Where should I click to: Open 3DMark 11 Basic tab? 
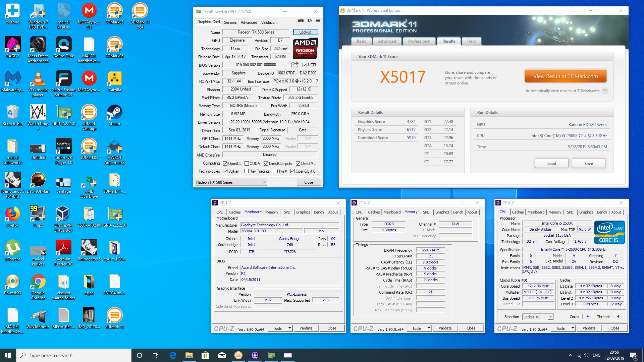click(362, 41)
